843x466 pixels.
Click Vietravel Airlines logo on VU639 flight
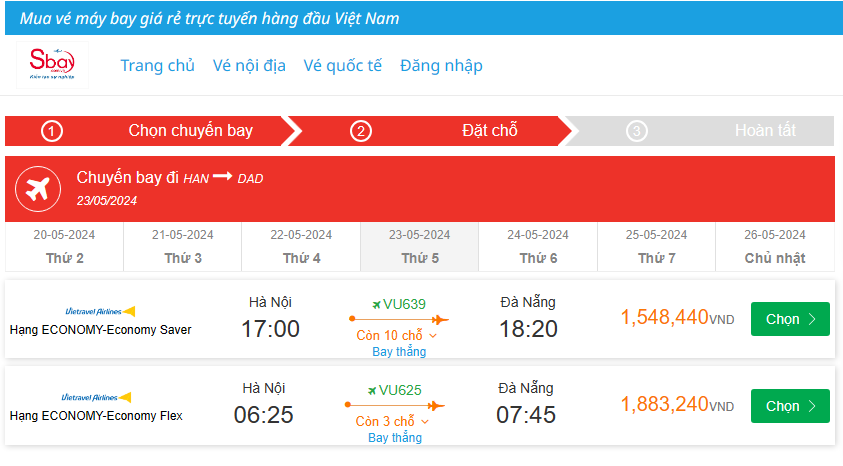100,311
